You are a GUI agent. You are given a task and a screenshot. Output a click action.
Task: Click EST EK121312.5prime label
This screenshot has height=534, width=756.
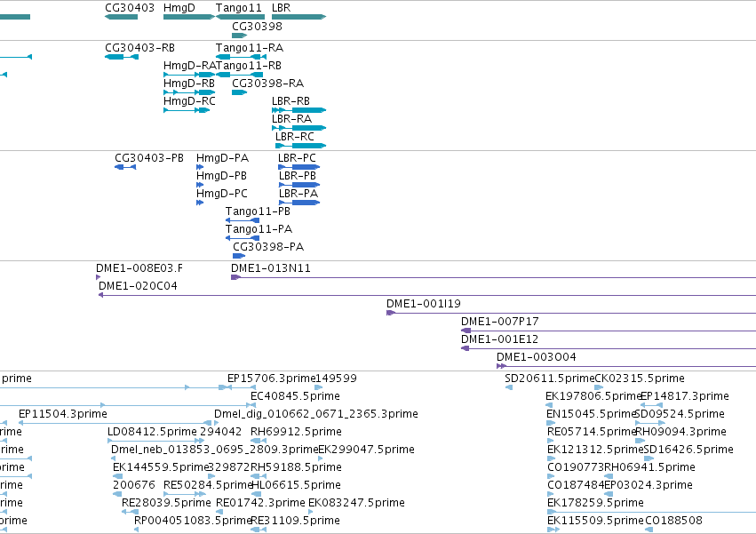(x=595, y=450)
